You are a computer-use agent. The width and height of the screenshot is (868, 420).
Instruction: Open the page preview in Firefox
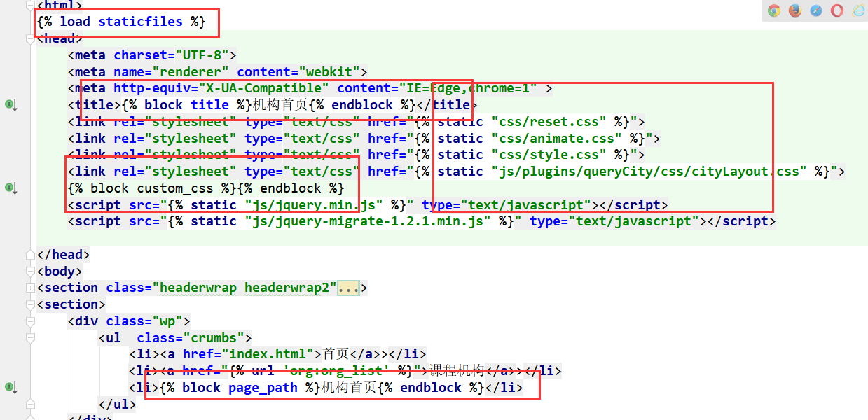click(795, 10)
